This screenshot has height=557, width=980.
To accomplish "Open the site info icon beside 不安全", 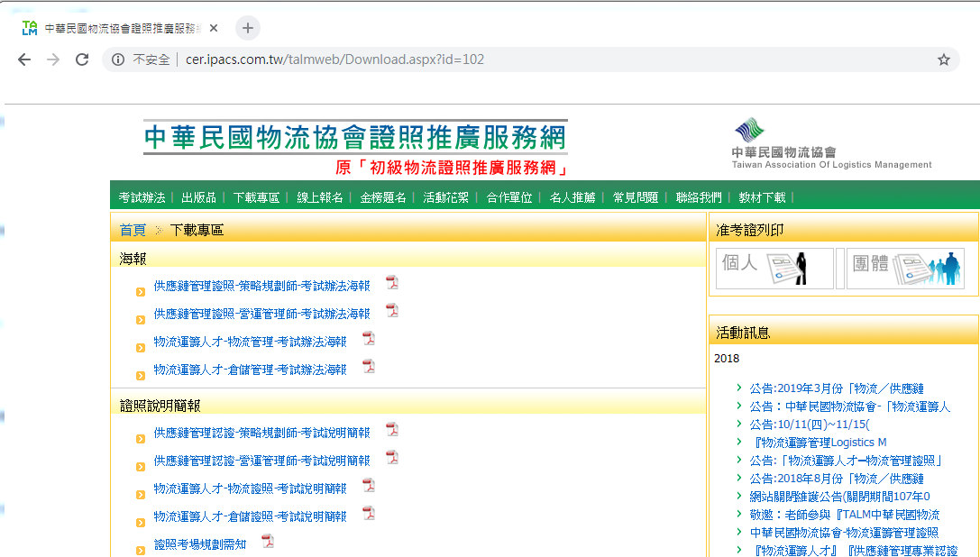I will pos(117,59).
